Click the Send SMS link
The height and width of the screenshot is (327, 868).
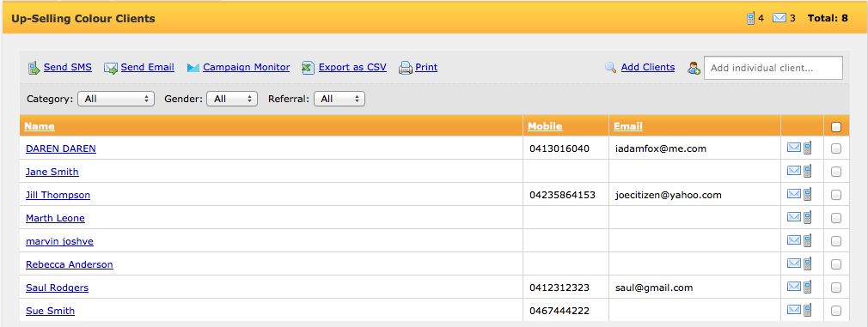click(68, 68)
